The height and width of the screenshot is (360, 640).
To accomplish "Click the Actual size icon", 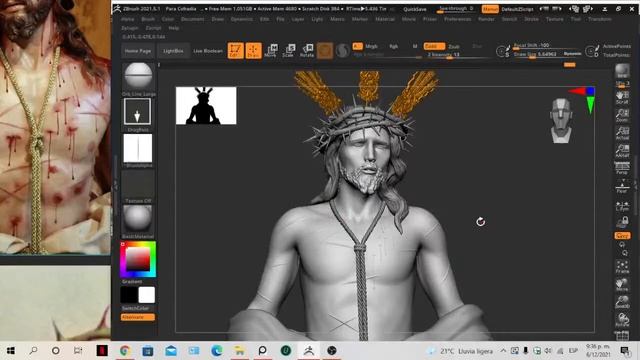I will [x=622, y=133].
